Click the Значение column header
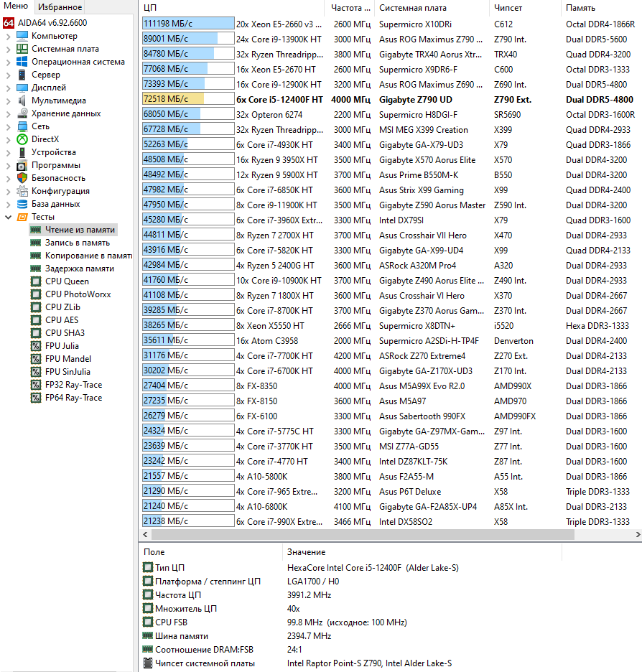Image resolution: width=642 pixels, height=672 pixels. click(x=422, y=552)
